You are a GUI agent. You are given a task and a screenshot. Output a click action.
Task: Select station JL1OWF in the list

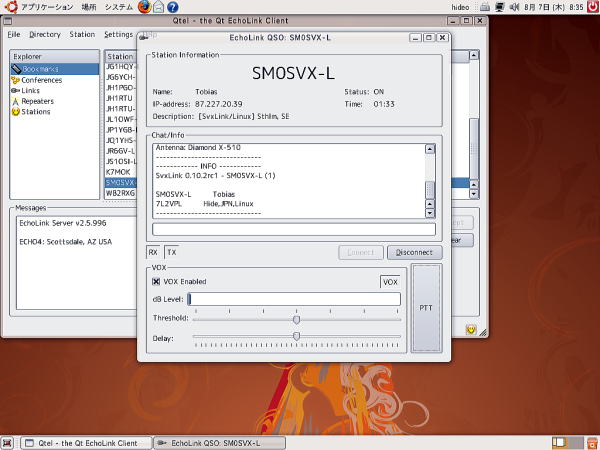tap(120, 119)
